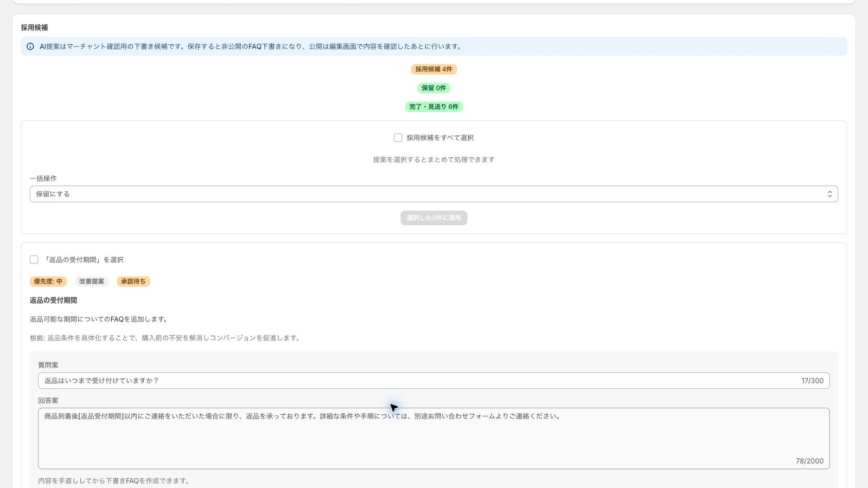Click the 完了・見送り 6件 badge
This screenshot has height=488, width=868.
point(434,107)
